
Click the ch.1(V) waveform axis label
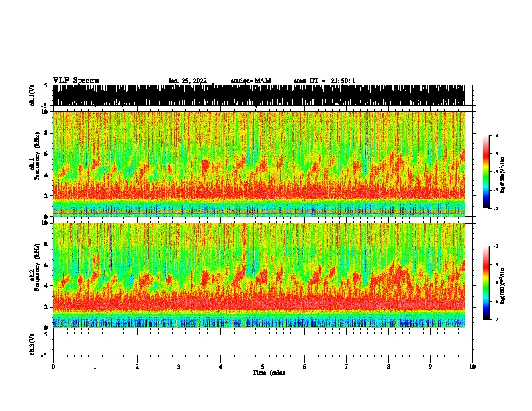pyautogui.click(x=32, y=95)
